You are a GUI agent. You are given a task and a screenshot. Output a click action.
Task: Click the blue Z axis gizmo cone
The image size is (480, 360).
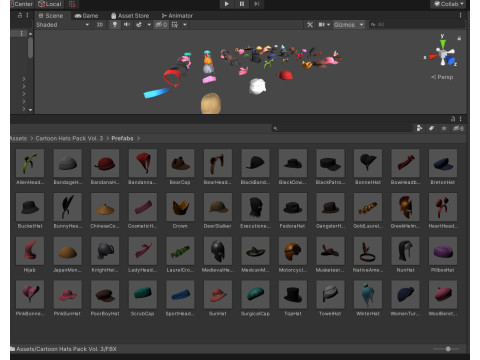(451, 61)
